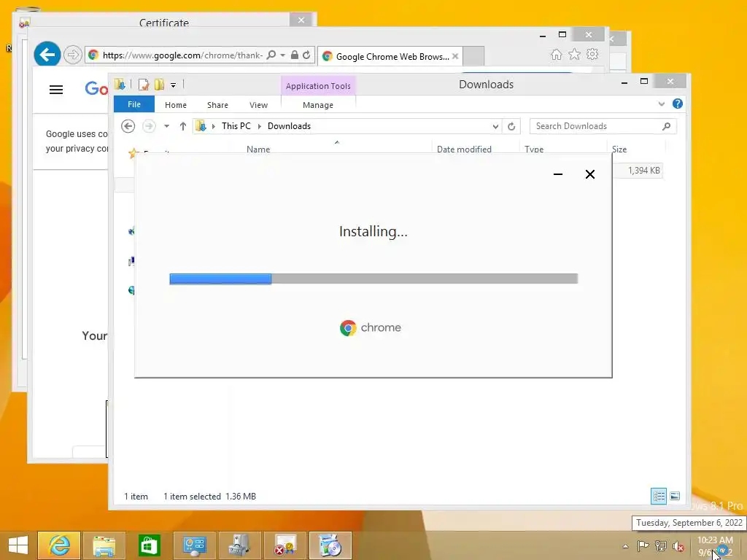Click the Action Center flag in system tray
Viewport: 747px width, 560px height.
[x=643, y=545]
